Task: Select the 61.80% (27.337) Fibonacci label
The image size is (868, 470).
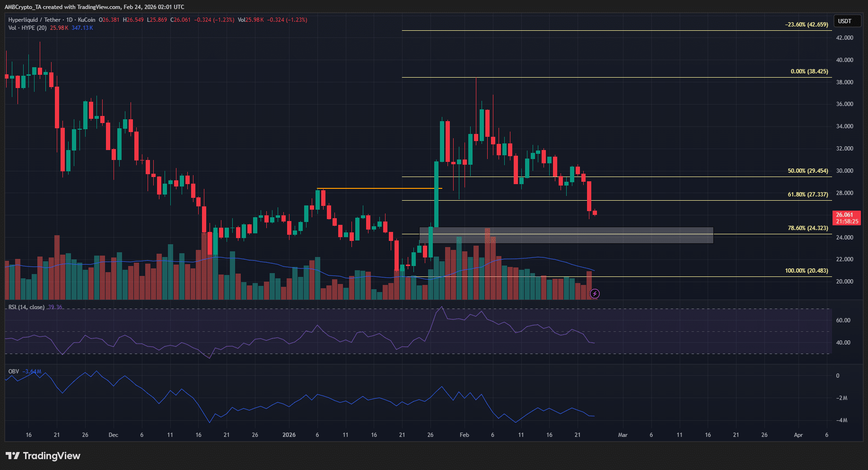Action: coord(807,195)
